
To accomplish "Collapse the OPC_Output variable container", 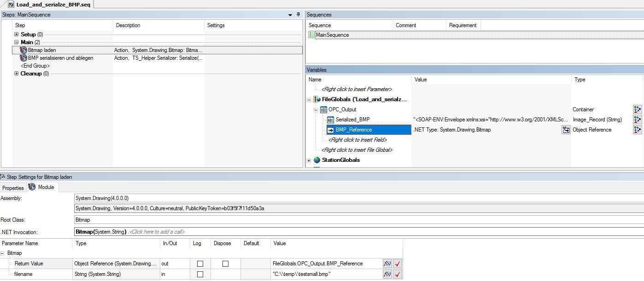I will click(316, 109).
